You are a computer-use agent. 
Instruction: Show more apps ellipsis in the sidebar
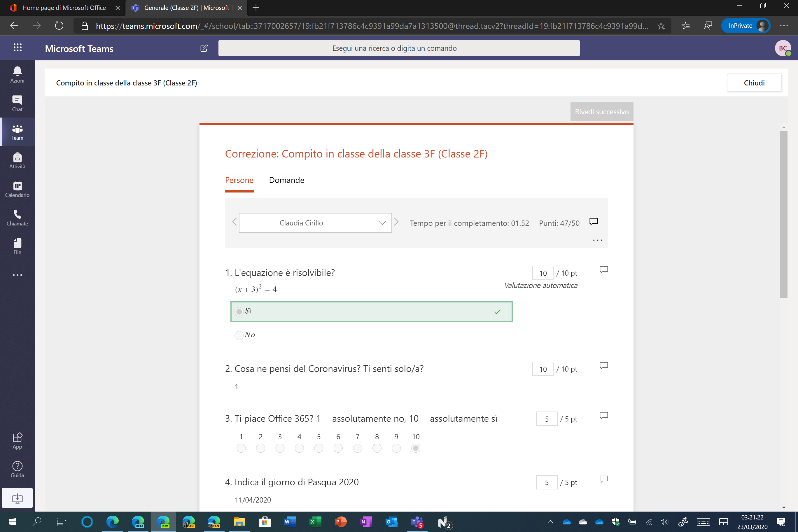(x=17, y=275)
